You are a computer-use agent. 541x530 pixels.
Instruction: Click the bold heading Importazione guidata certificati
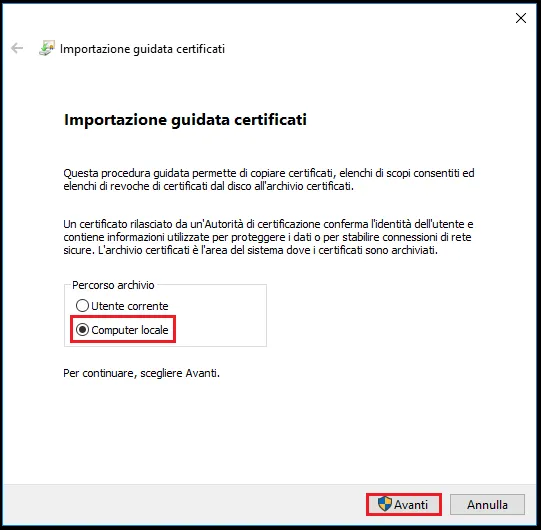pyautogui.click(x=185, y=120)
